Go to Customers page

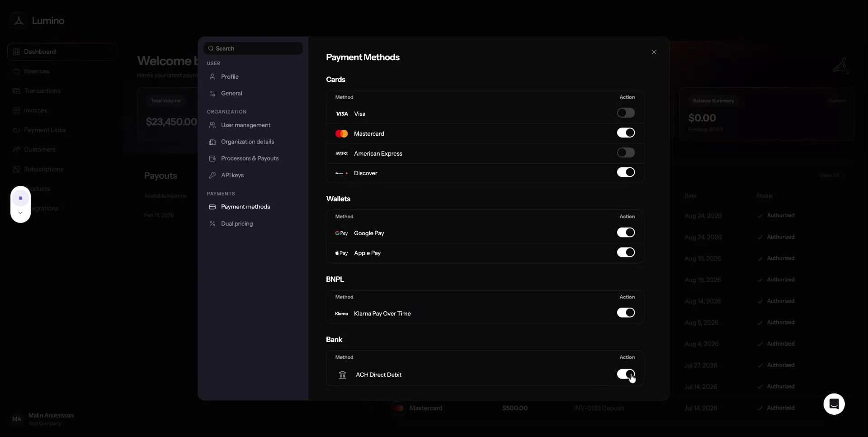coord(61,150)
